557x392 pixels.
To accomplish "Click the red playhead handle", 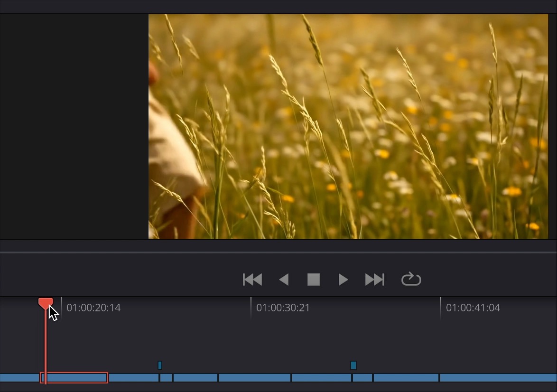I will [45, 303].
